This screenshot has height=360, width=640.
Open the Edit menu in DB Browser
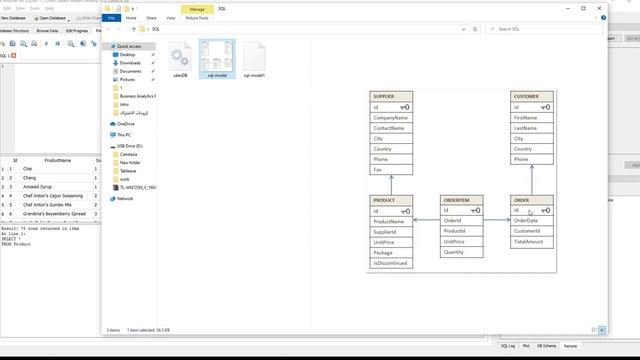tap(7, 8)
